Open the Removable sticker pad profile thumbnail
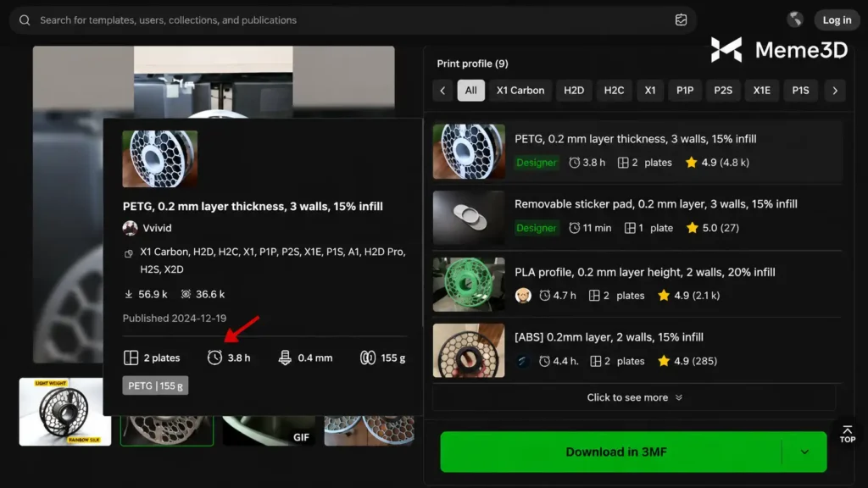The height and width of the screenshot is (488, 868). pyautogui.click(x=469, y=218)
